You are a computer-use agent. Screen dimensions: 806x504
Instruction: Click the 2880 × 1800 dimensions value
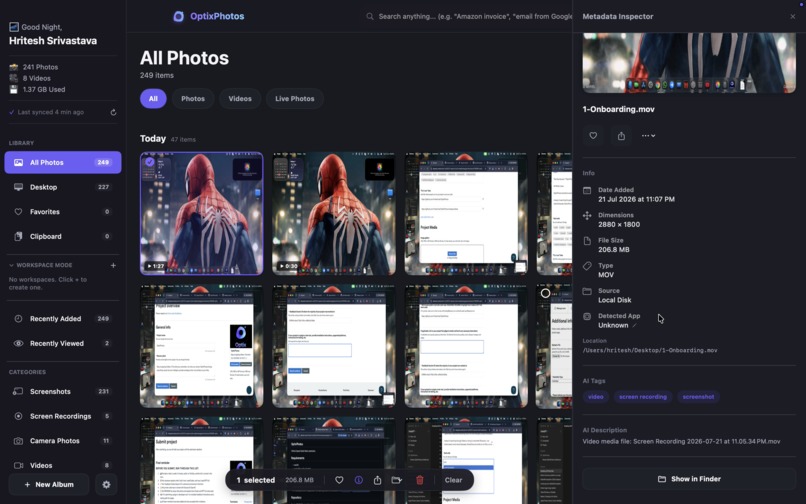pyautogui.click(x=619, y=225)
